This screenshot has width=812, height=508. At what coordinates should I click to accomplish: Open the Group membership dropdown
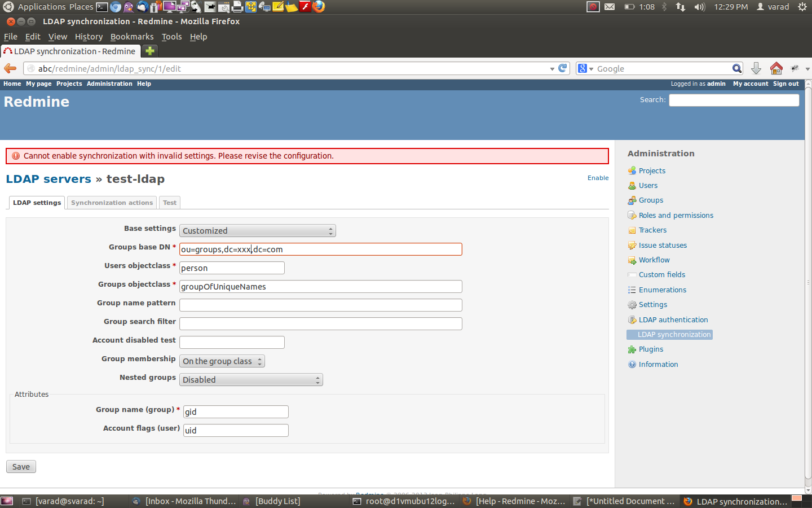click(x=222, y=361)
